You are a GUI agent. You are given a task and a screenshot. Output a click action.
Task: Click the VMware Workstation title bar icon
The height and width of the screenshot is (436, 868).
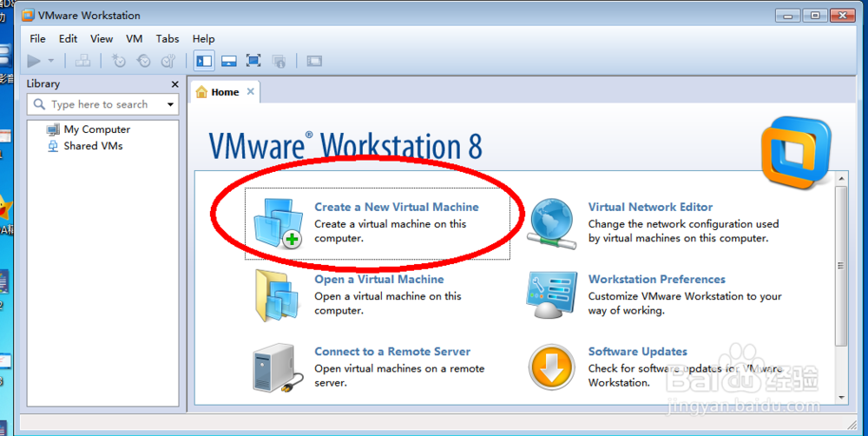tap(29, 15)
